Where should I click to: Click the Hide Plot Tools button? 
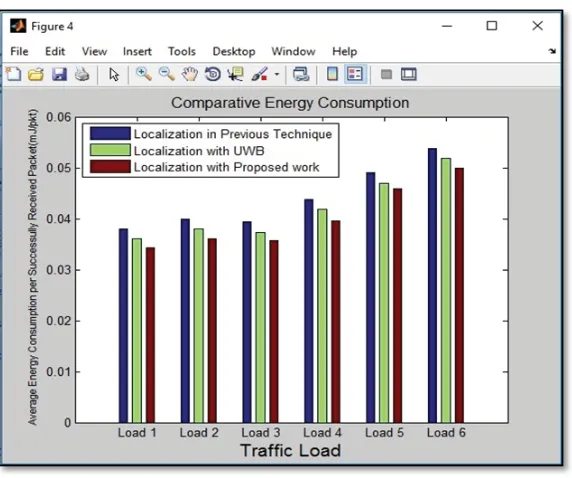point(386,74)
